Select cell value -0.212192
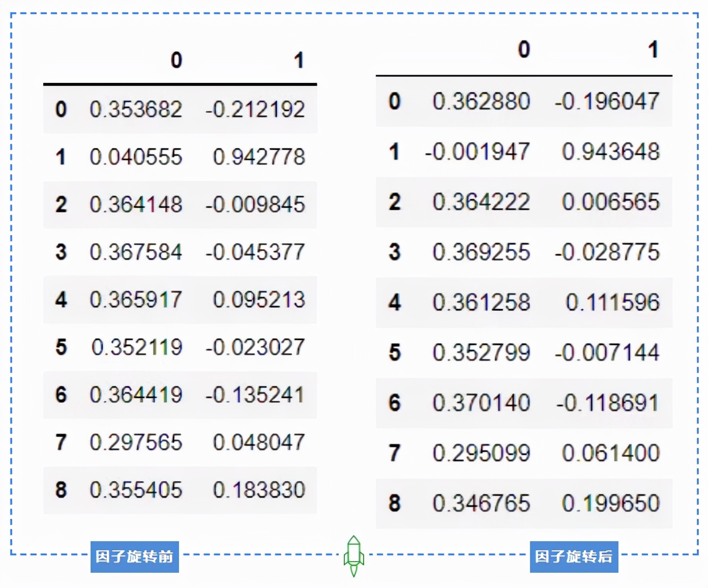The image size is (708, 588). pos(255,109)
